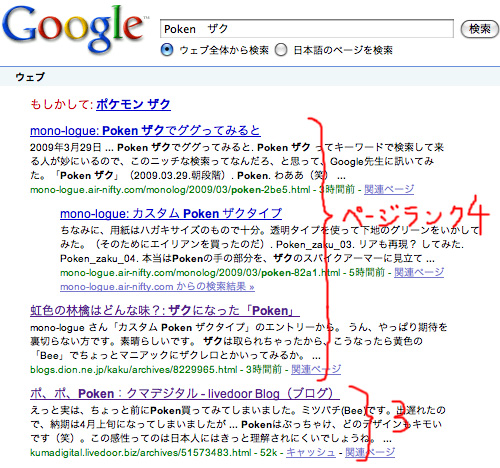Open 関連ページ for poken-2be5.html result
Image resolution: width=500 pixels, height=468 pixels.
pos(389,189)
